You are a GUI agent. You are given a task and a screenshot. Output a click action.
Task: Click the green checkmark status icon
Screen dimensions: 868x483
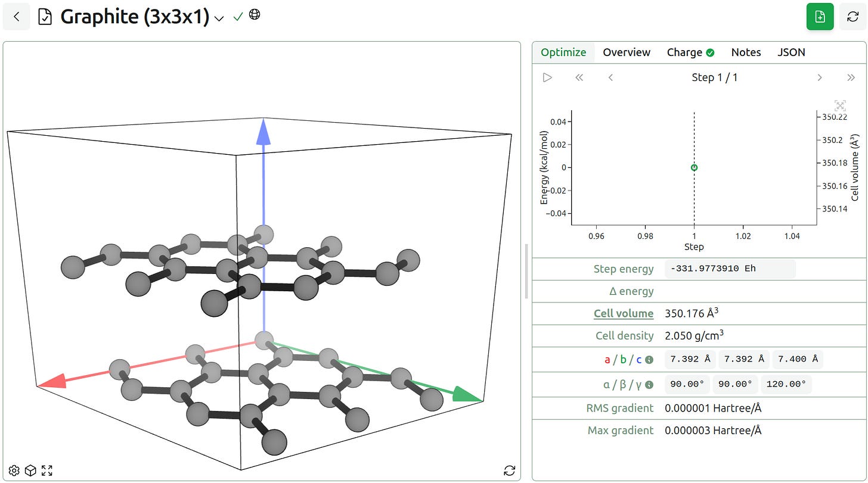(x=238, y=17)
